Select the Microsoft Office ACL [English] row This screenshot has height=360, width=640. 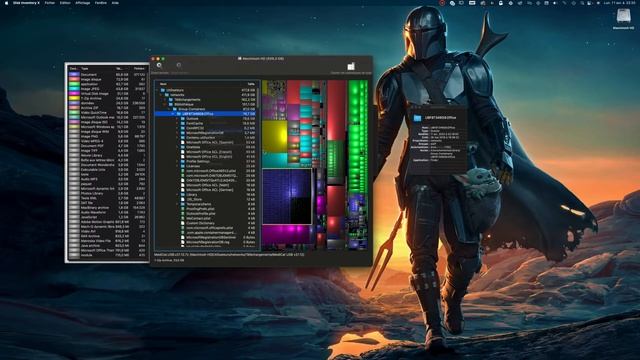click(206, 157)
